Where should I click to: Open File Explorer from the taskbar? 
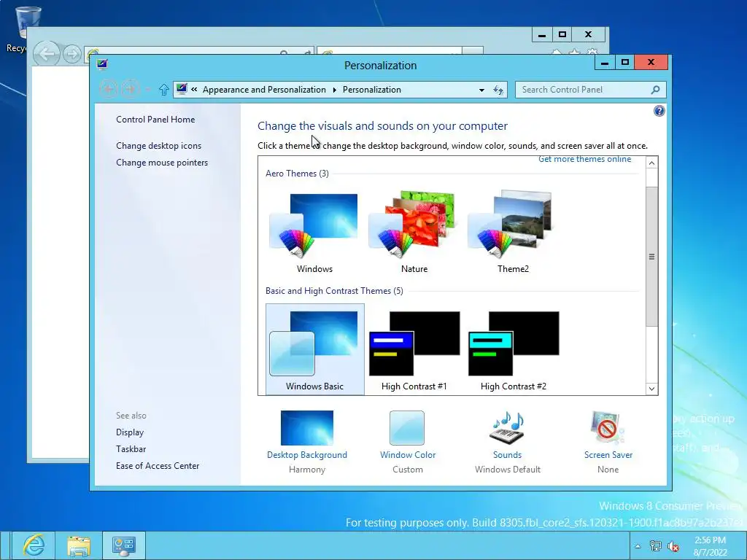(x=79, y=545)
